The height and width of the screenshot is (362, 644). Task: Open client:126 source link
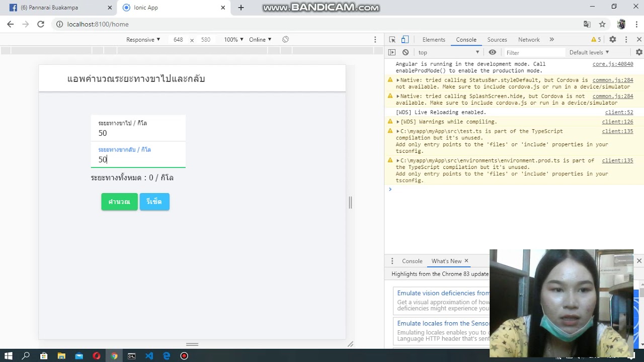(617, 122)
